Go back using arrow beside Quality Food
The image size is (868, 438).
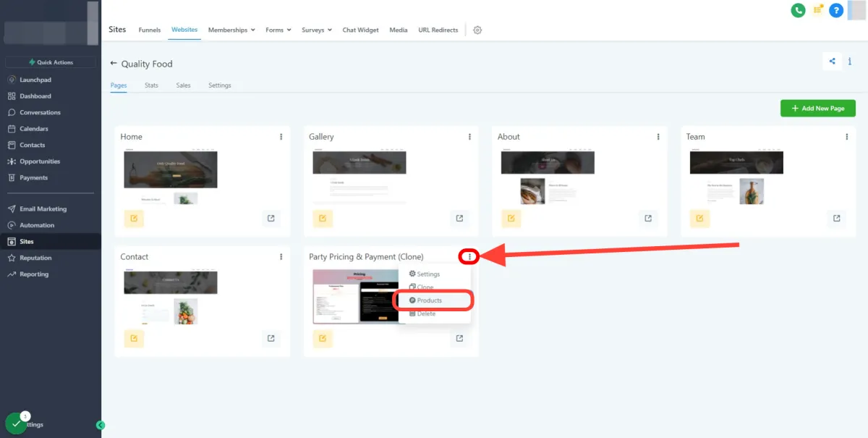point(114,64)
